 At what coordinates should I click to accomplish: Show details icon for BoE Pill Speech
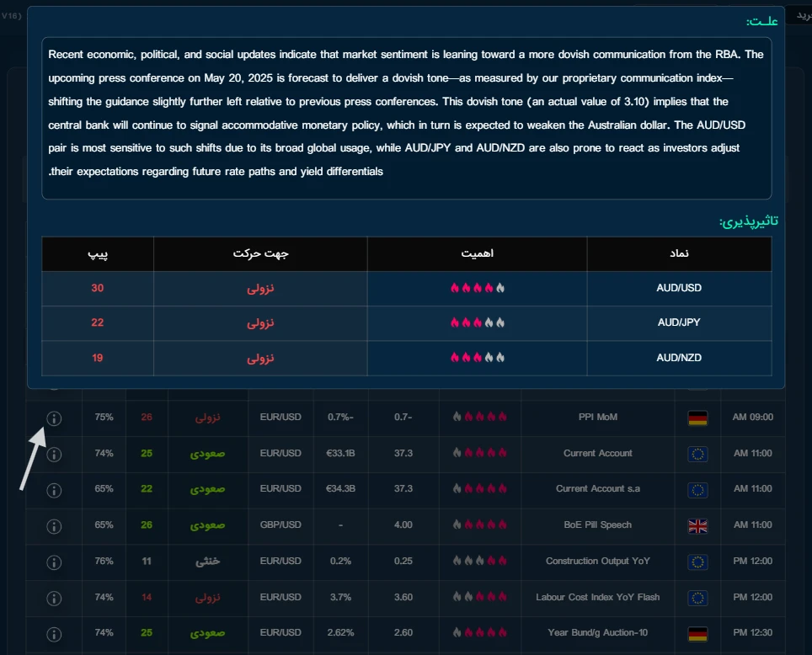tap(54, 525)
